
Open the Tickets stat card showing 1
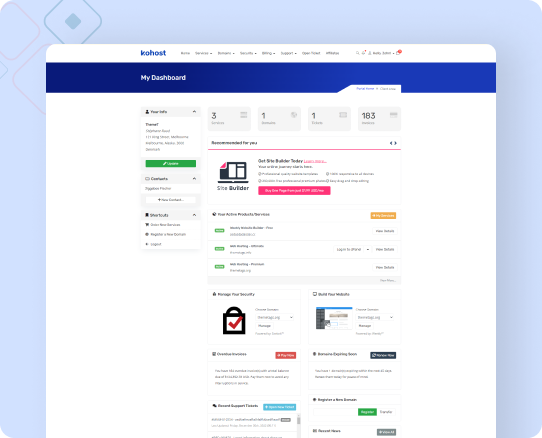[329, 119]
